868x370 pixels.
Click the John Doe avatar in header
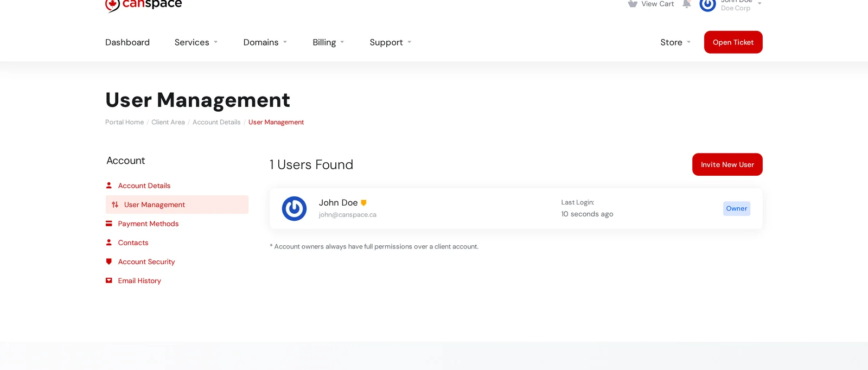tap(707, 5)
